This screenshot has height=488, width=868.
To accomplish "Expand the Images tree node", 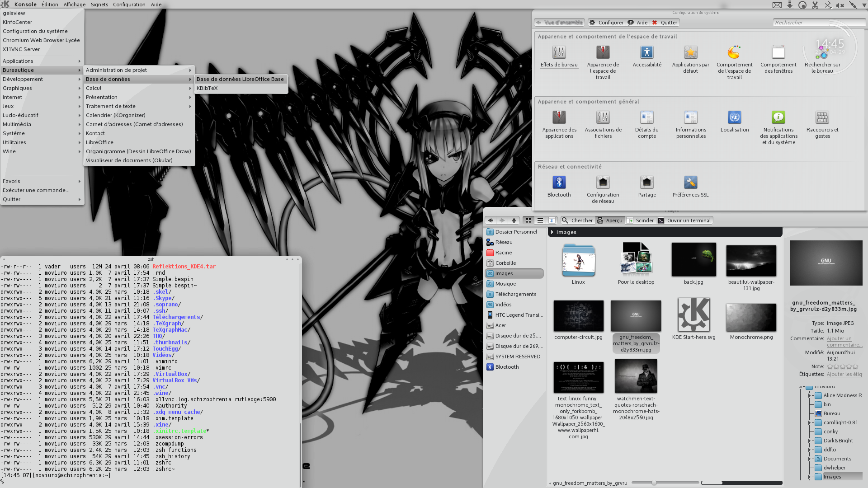I will click(x=809, y=477).
